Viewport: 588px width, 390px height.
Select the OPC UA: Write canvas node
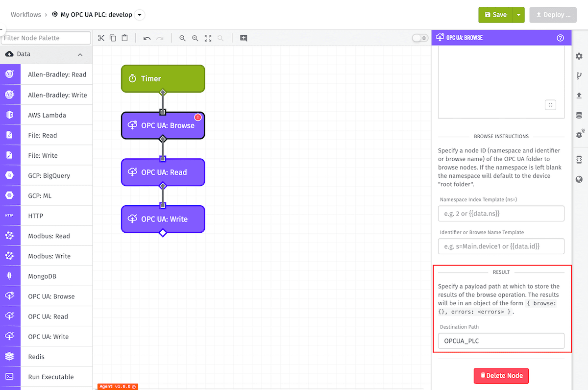[163, 219]
